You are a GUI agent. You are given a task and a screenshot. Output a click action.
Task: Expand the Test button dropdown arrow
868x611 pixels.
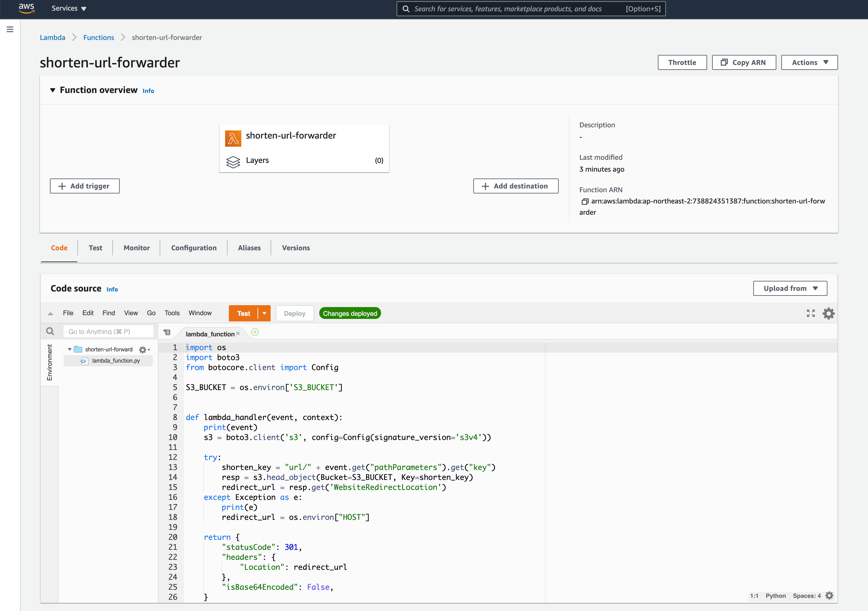pyautogui.click(x=264, y=313)
